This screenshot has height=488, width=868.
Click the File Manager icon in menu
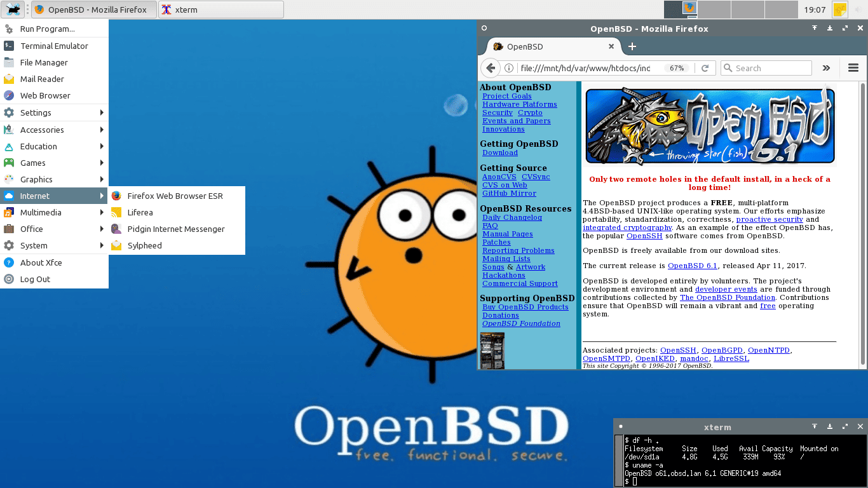tap(9, 62)
